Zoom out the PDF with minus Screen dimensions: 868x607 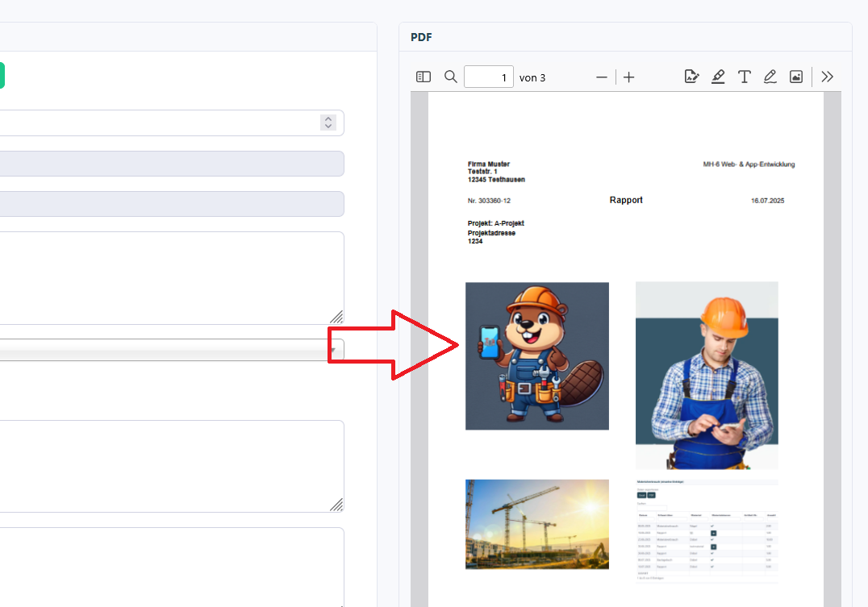(x=602, y=77)
